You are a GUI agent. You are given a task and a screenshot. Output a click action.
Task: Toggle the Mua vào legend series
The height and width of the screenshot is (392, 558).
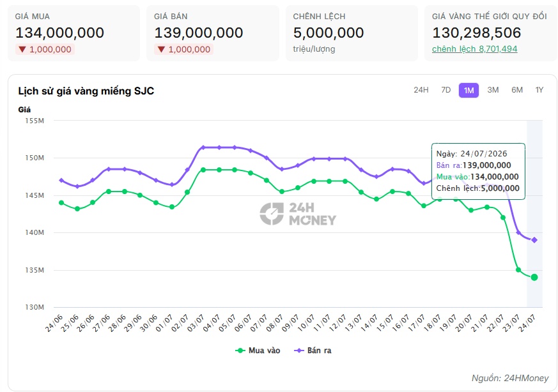258,351
